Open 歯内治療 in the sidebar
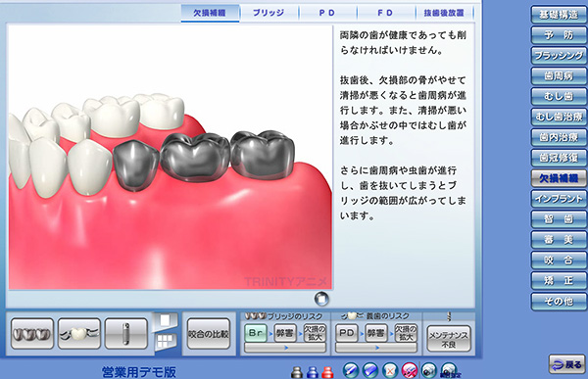 pyautogui.click(x=559, y=137)
